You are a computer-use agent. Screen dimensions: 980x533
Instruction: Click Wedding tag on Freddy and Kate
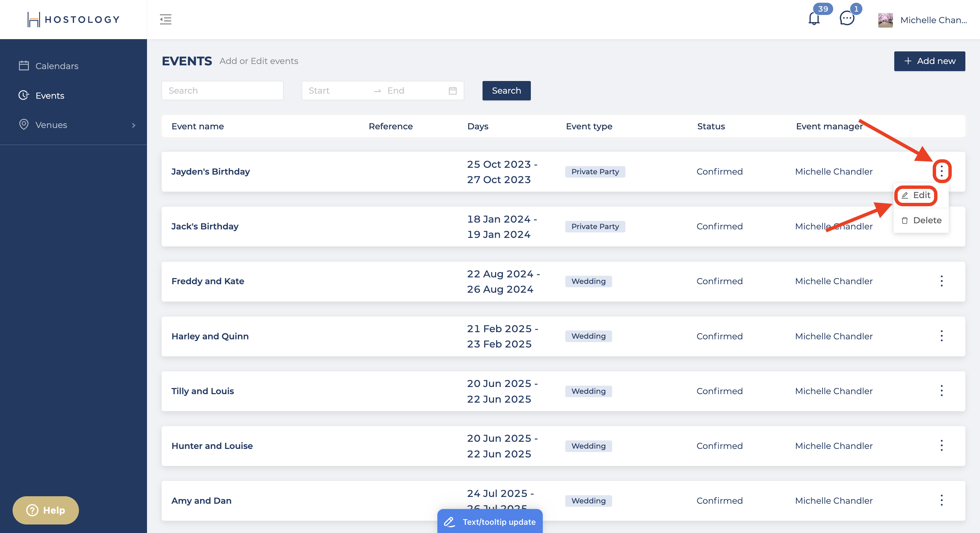coord(588,281)
